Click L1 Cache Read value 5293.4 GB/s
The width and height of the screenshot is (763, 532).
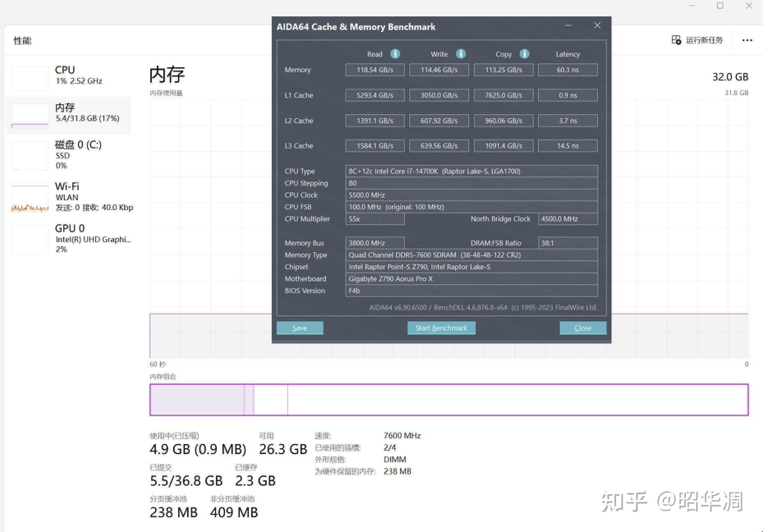point(375,95)
